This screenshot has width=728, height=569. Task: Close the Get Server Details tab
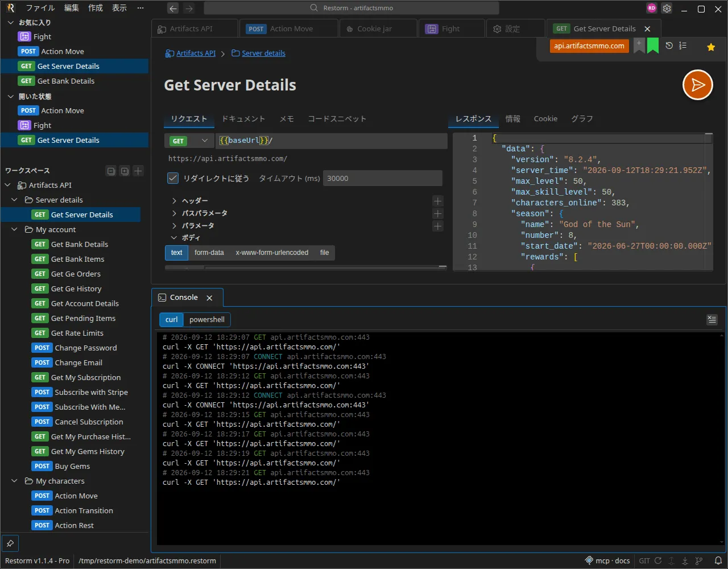click(647, 28)
